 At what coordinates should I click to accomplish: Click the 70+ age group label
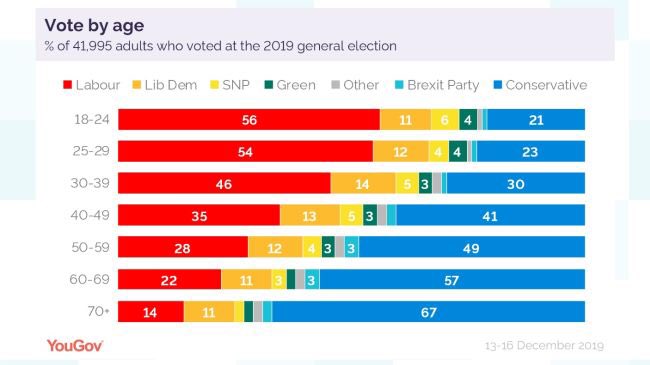98,311
